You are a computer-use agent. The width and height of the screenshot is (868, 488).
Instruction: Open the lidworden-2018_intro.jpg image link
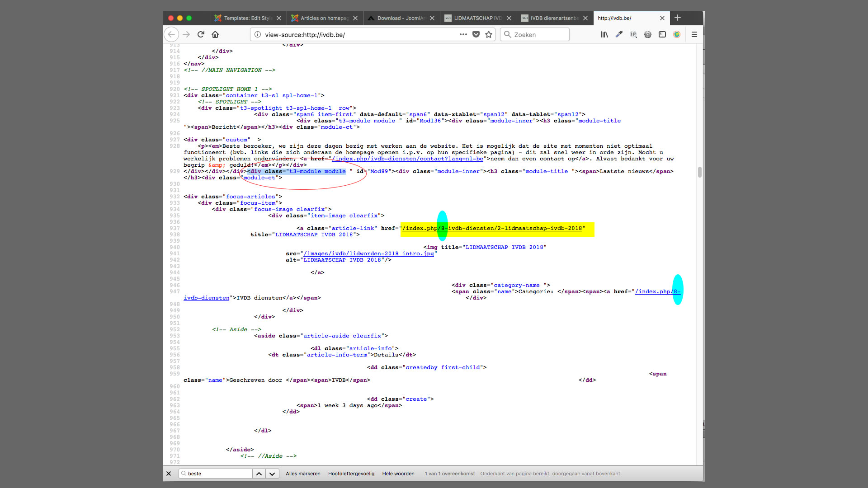368,253
